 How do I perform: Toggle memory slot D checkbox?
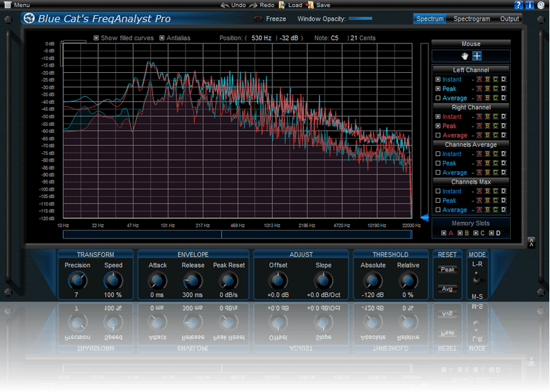pos(492,233)
